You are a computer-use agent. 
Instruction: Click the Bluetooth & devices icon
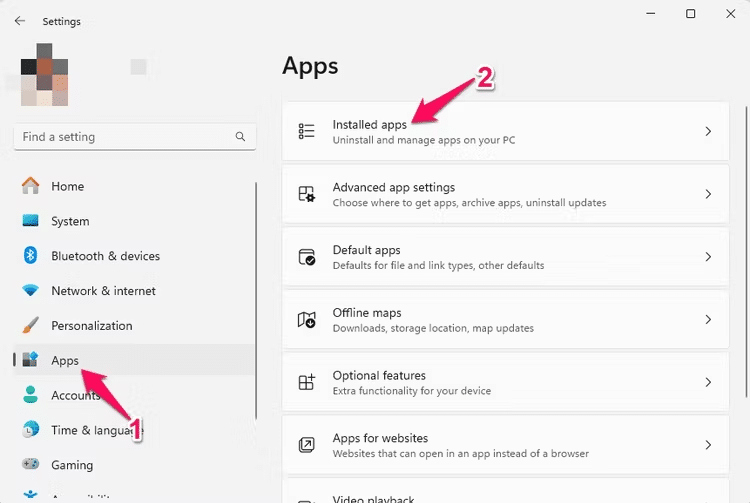click(31, 256)
